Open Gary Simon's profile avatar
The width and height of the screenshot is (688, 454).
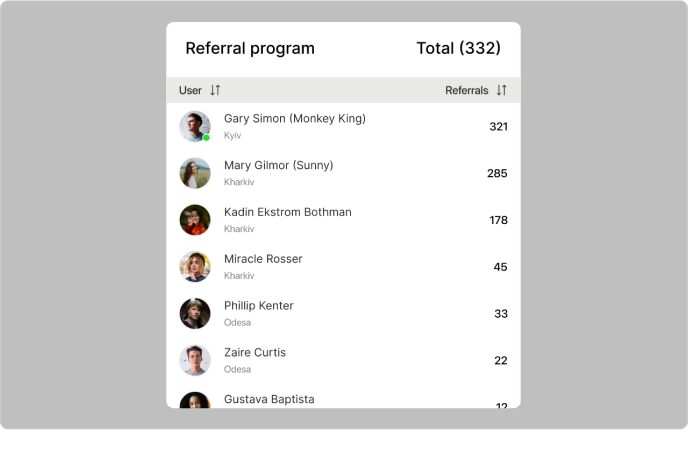194,126
